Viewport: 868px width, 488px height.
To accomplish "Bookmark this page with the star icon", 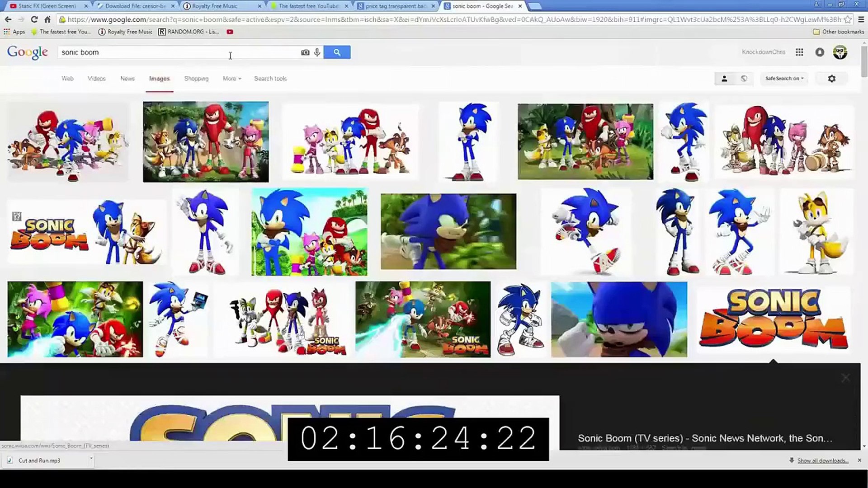I will (848, 19).
